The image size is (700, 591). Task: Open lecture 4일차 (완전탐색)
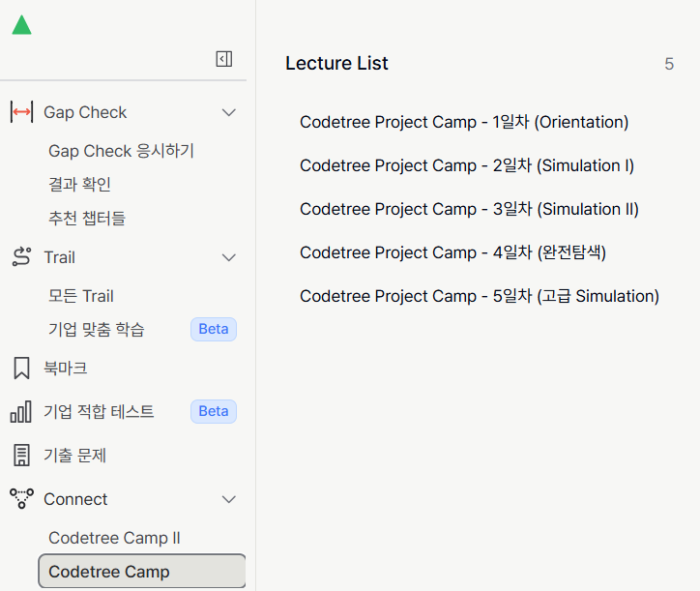452,252
